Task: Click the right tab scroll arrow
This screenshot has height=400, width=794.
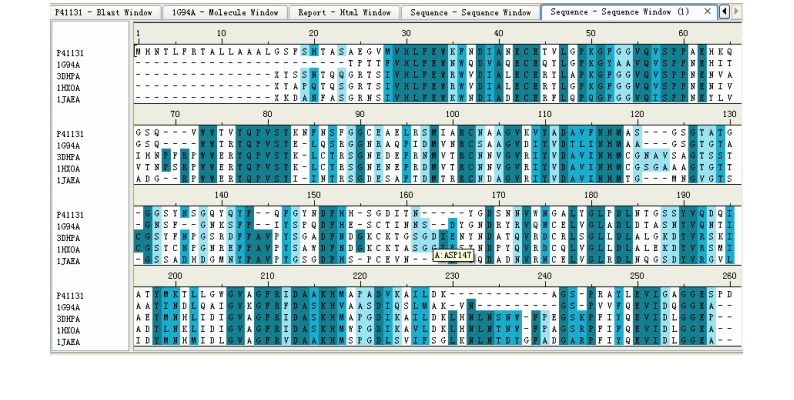Action: point(736,11)
